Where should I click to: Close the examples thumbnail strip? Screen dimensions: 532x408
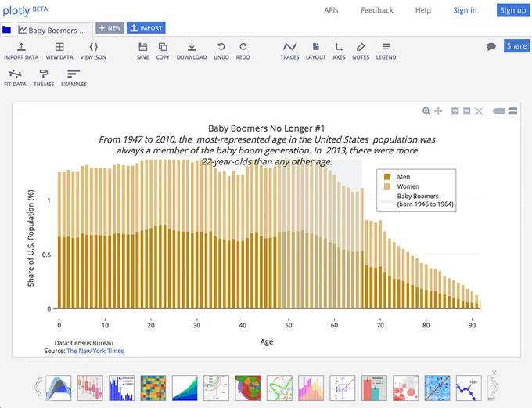494,373
